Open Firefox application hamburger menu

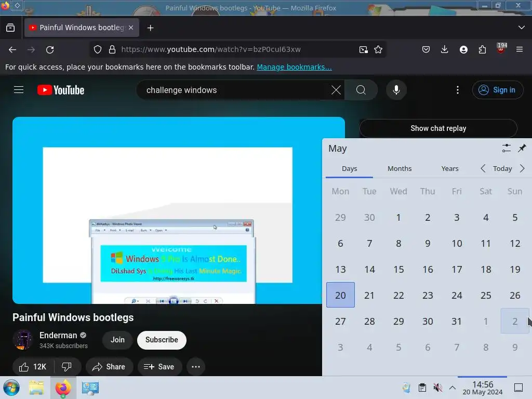pyautogui.click(x=520, y=49)
